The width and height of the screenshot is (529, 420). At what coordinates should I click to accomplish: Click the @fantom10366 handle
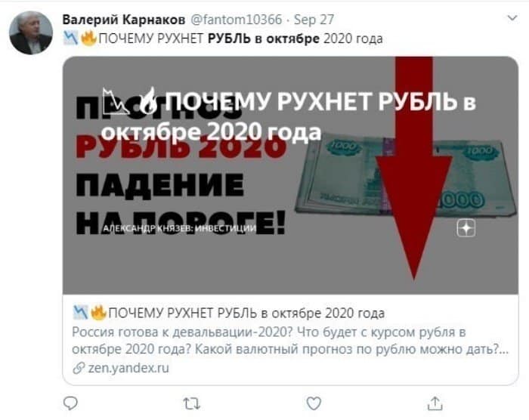pos(236,20)
